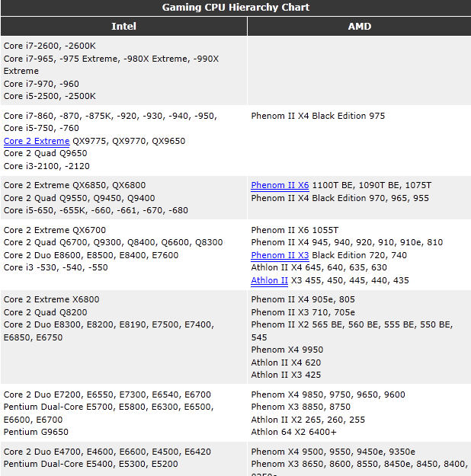Click 'Phenom II X4 Black Edition 970, 965, 955'
The image size is (471, 476).
pyautogui.click(x=340, y=198)
